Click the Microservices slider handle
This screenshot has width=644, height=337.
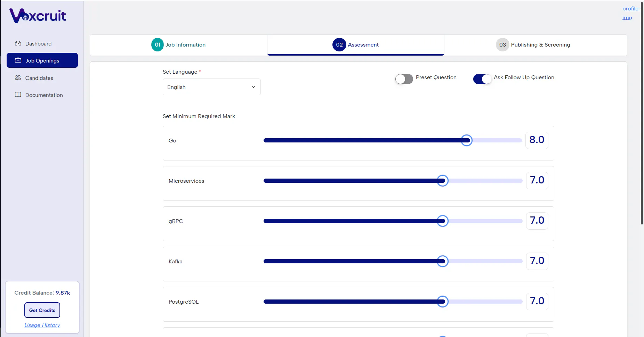point(443,181)
